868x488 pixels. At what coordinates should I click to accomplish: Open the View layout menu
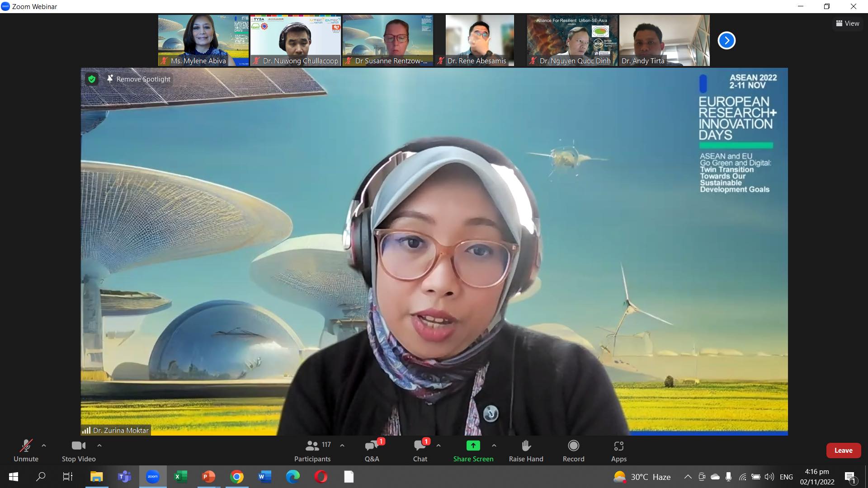tap(848, 23)
